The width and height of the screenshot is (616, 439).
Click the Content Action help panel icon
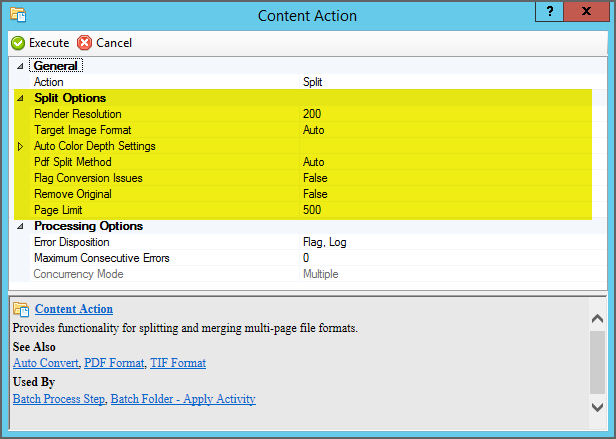21,309
